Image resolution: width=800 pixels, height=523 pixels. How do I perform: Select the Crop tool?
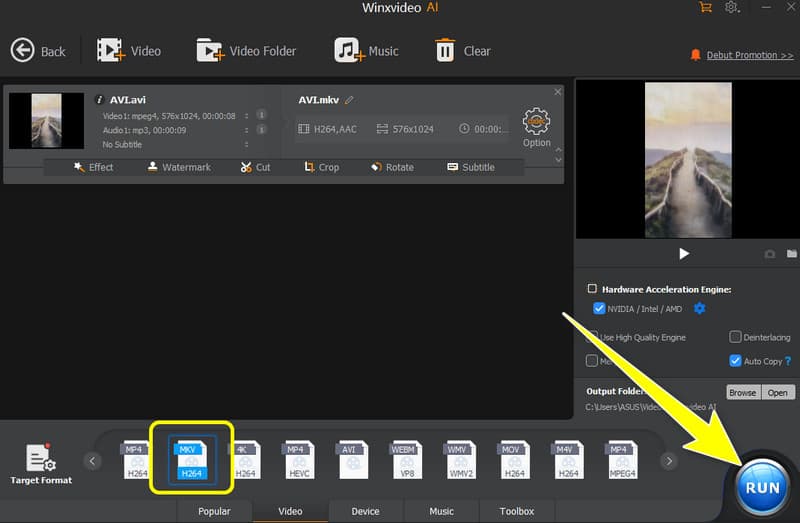point(311,167)
